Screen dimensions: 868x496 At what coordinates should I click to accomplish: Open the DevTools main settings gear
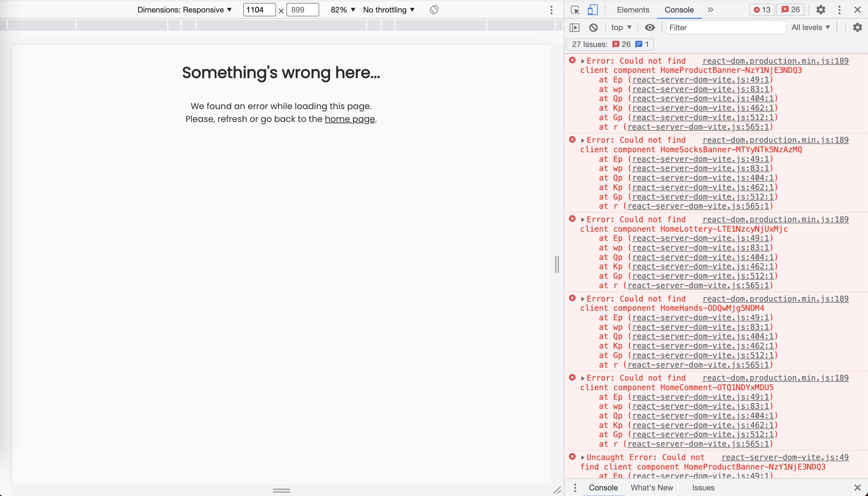click(821, 10)
